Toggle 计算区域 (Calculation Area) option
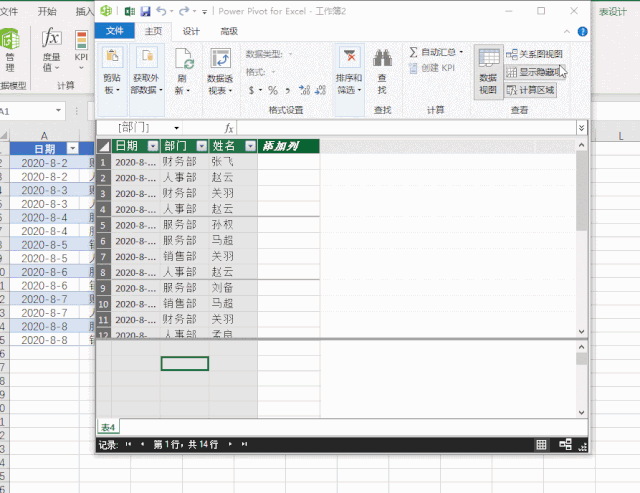Image resolution: width=640 pixels, height=493 pixels. click(530, 90)
